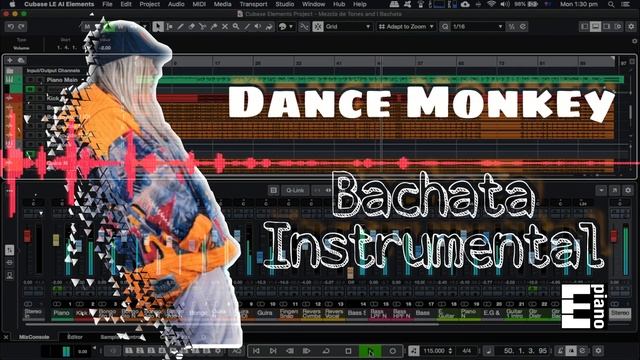Viewport: 640px width, 360px height.
Task: Click the Add Track plus button
Action: pos(10,60)
